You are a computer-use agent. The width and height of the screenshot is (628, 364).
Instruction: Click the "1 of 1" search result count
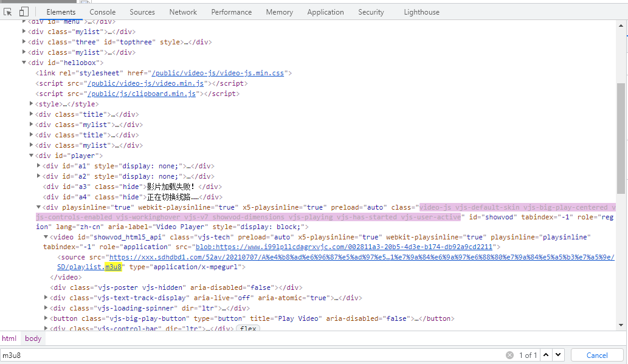(x=528, y=355)
